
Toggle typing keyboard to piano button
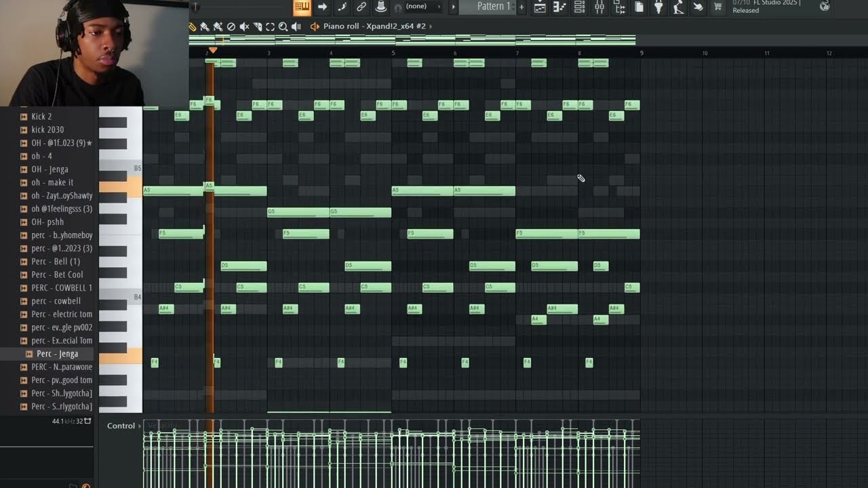pyautogui.click(x=302, y=6)
